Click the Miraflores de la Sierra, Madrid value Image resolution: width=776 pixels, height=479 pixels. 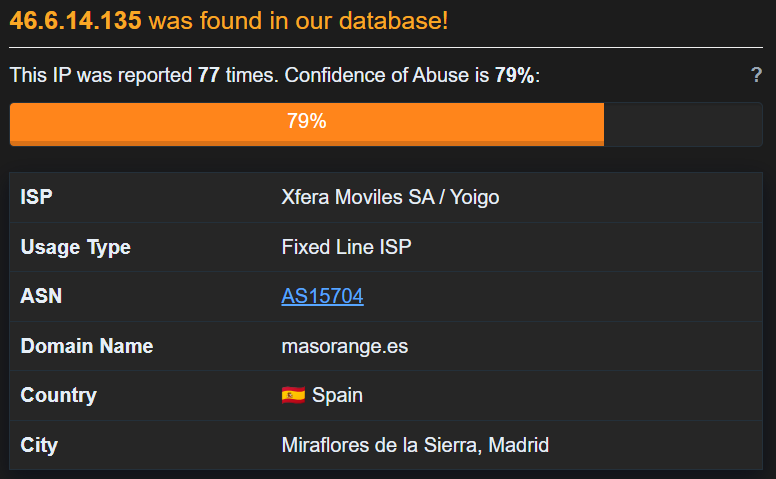tap(415, 445)
